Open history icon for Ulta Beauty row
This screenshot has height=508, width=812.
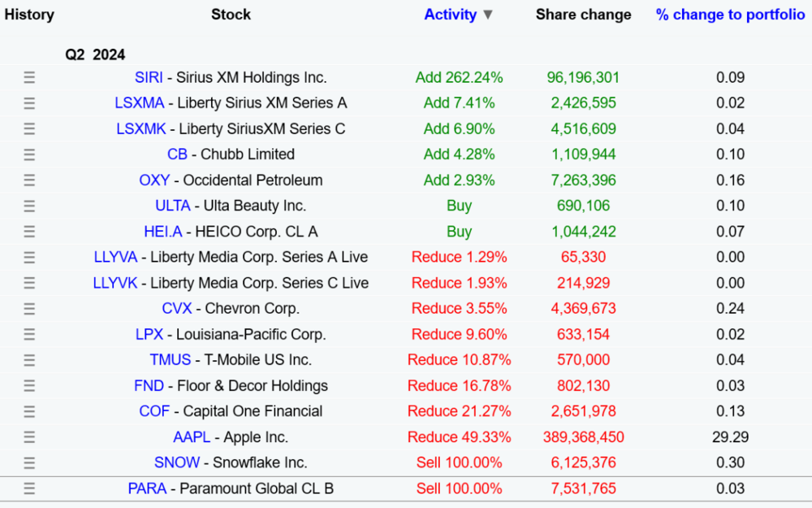[x=29, y=206]
